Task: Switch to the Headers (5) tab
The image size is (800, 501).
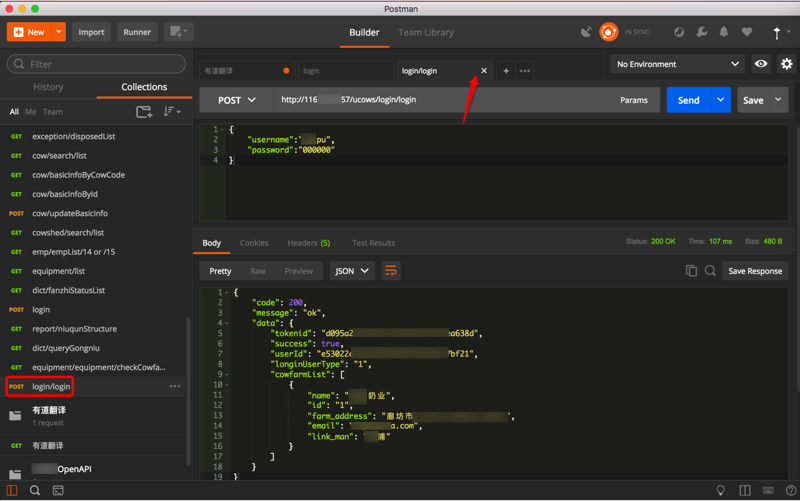Action: (309, 243)
